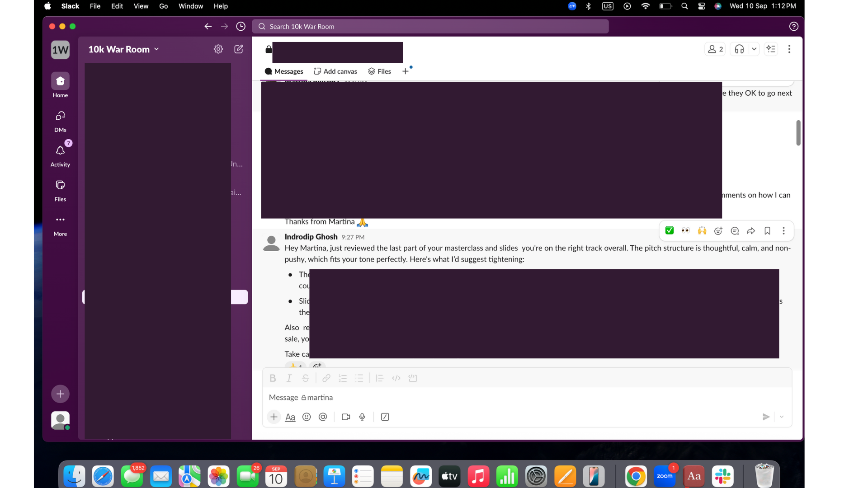Click Add canvas in channel header
This screenshot has width=868, height=488.
coord(335,71)
